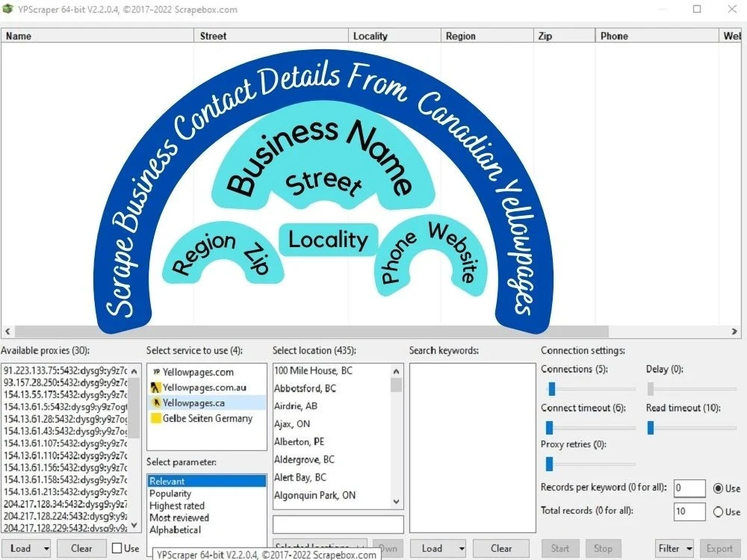Open the Filter dropdown arrow
This screenshot has width=747, height=560.
coord(689,549)
